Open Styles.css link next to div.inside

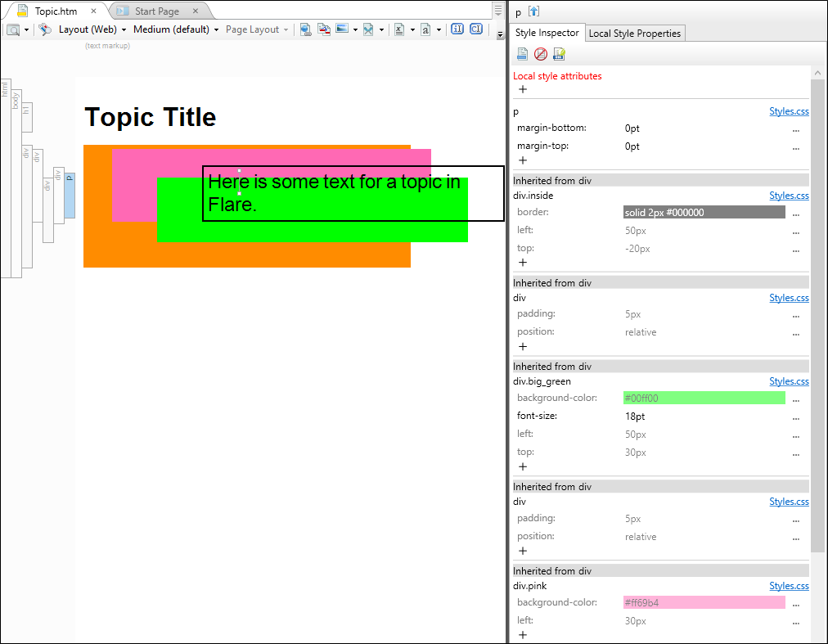(789, 196)
